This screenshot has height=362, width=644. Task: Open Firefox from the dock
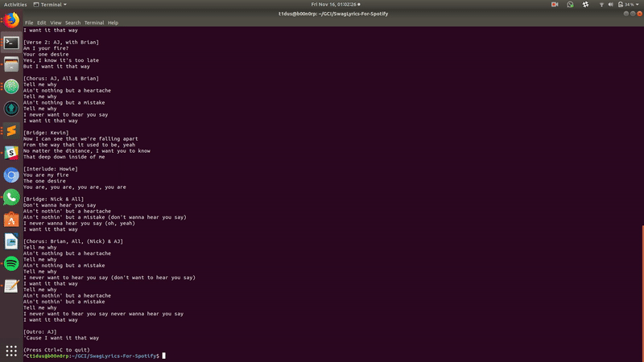coord(11,20)
